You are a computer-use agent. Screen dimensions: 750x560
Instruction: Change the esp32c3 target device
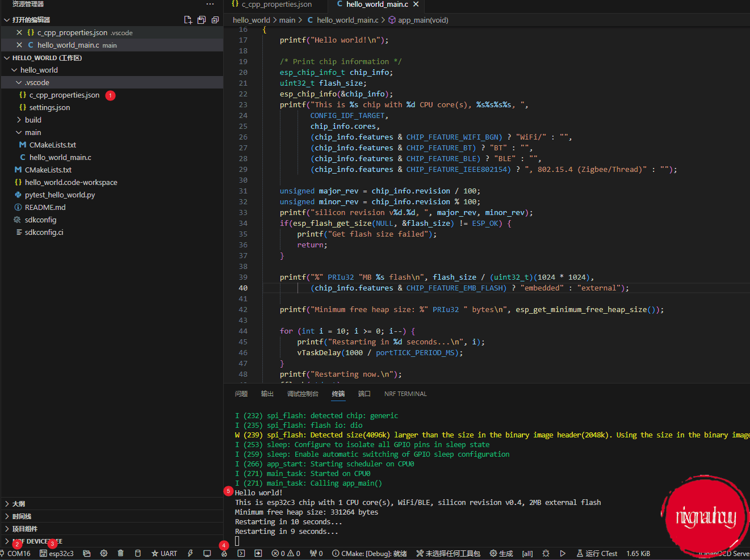pos(57,553)
